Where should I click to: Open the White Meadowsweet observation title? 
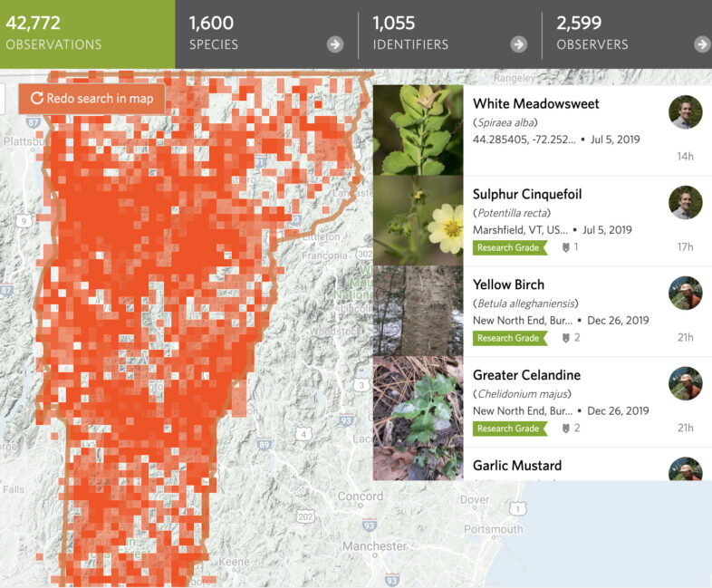click(535, 104)
